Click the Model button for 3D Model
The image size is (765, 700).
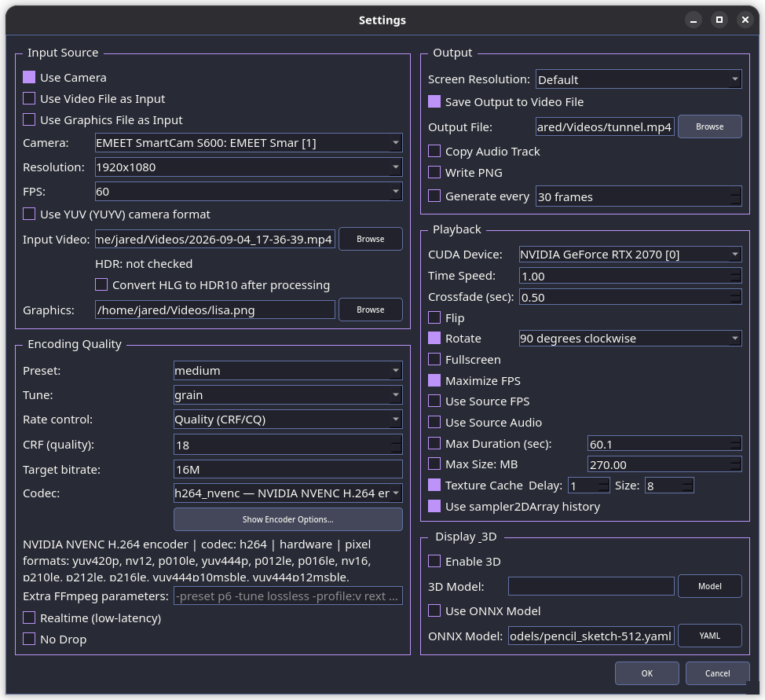710,586
